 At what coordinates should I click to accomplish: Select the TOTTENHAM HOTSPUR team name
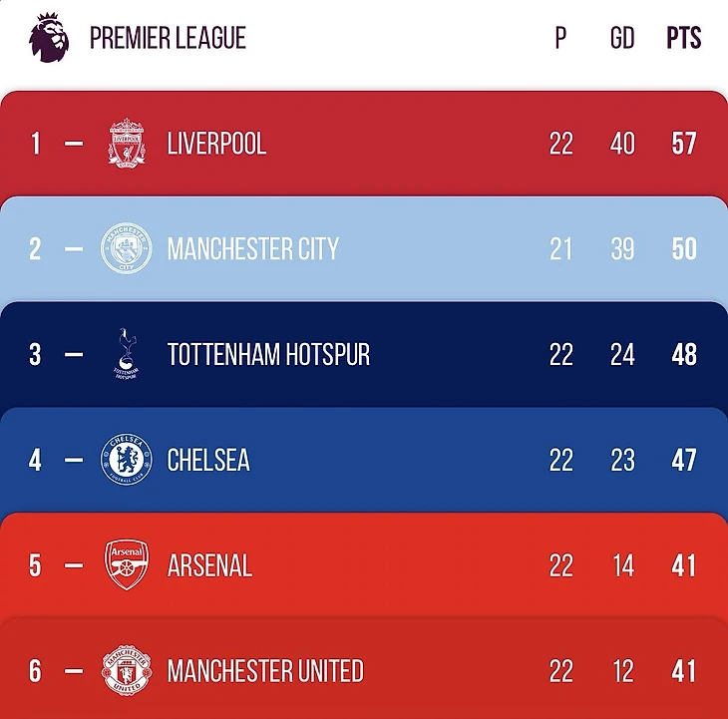tap(268, 355)
